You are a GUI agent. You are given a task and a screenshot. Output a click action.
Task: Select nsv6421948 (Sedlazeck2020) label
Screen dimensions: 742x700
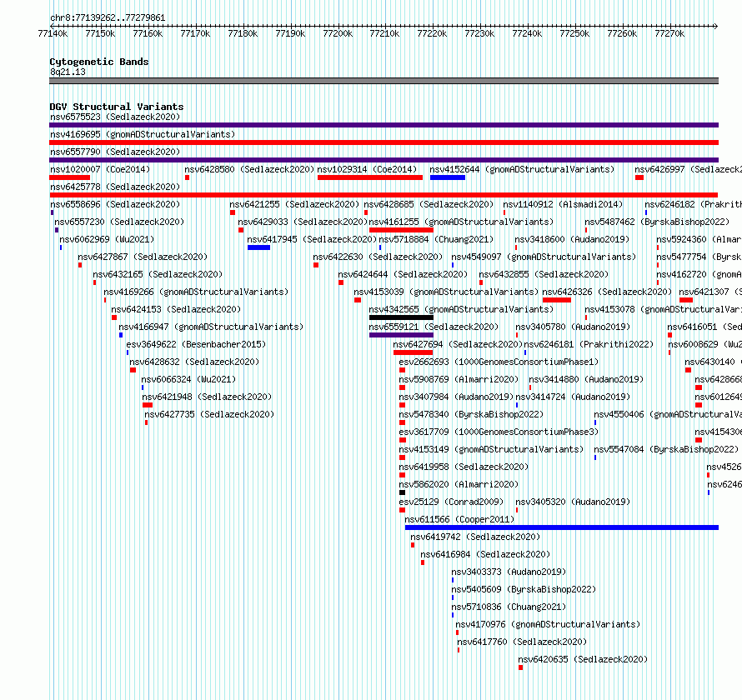coord(208,397)
